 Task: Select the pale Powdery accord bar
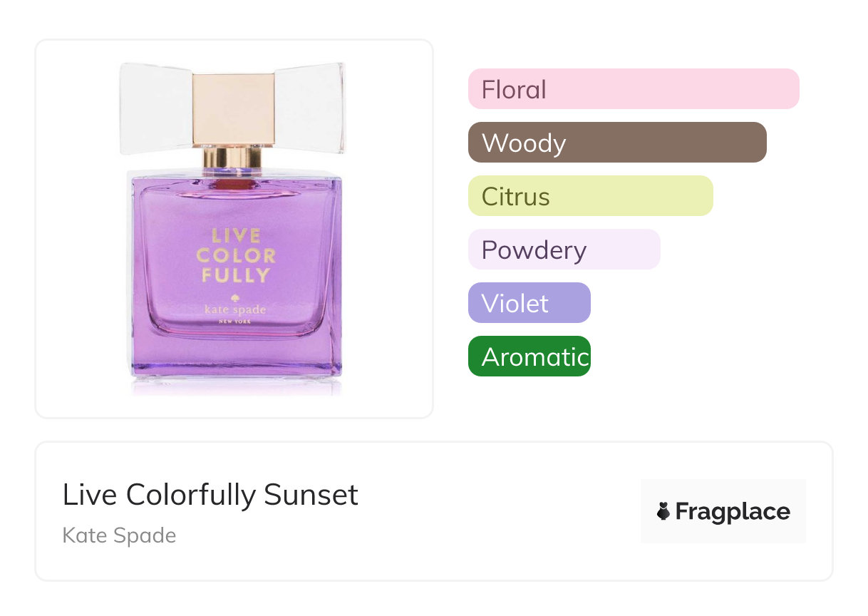pyautogui.click(x=564, y=250)
